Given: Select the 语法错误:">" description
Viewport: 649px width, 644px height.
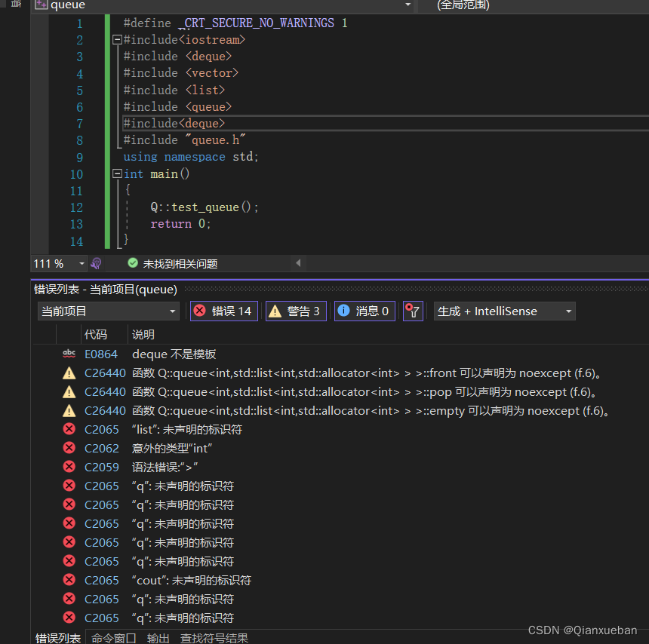Looking at the screenshot, I should coord(165,468).
